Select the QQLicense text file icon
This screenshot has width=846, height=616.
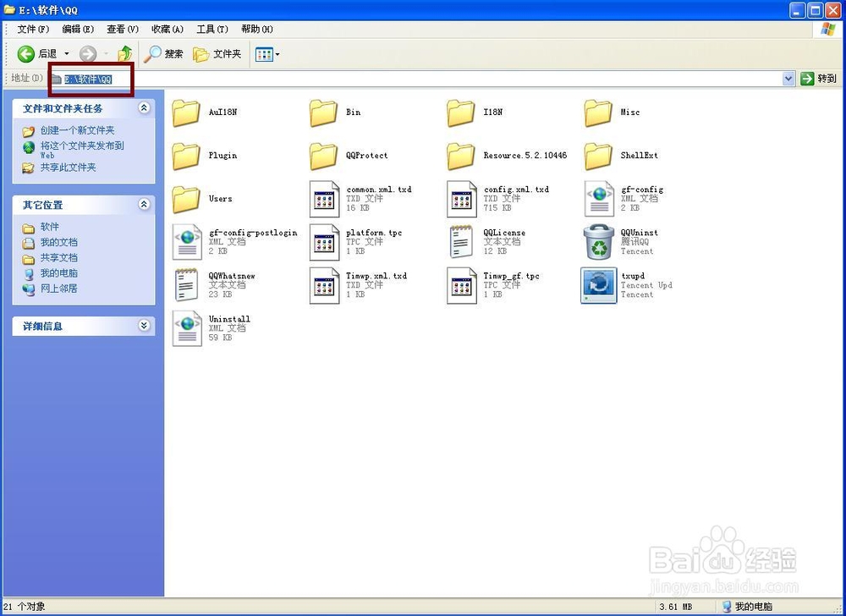pyautogui.click(x=461, y=242)
